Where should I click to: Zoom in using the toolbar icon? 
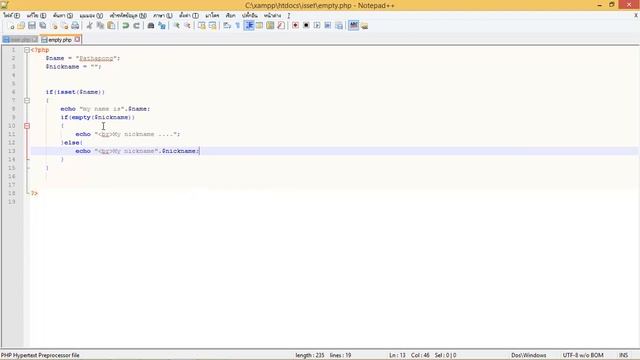pyautogui.click(x=176, y=26)
